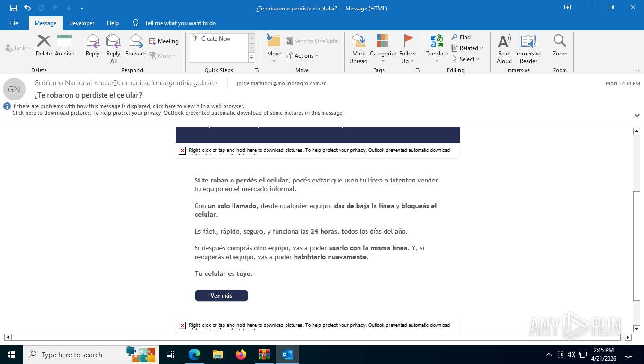Open the Junk dropdown
The height and width of the screenshot is (364, 644).
coord(18,48)
